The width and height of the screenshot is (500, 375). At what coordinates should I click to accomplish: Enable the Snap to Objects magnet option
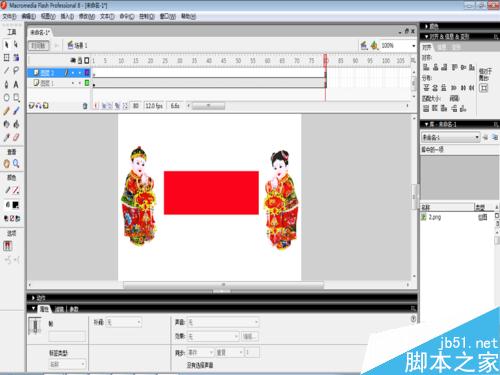(x=7, y=246)
